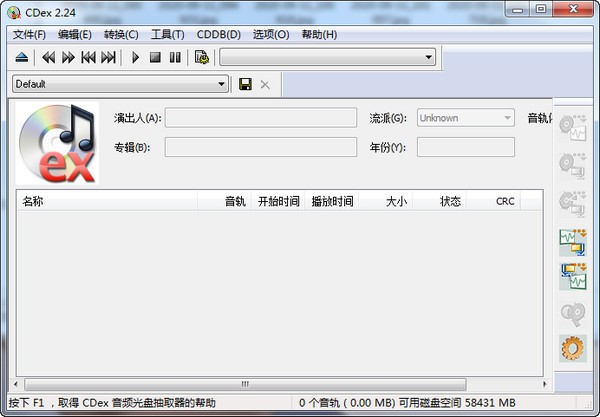This screenshot has height=417, width=600.
Task: Save the profile with floppy disk icon
Action: pos(245,84)
